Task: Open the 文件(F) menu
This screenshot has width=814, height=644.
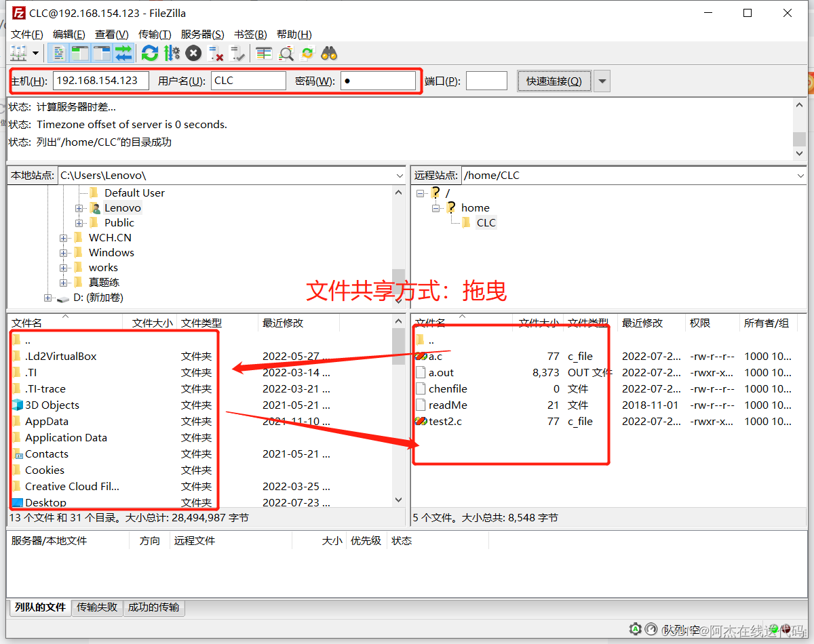Action: coord(27,34)
